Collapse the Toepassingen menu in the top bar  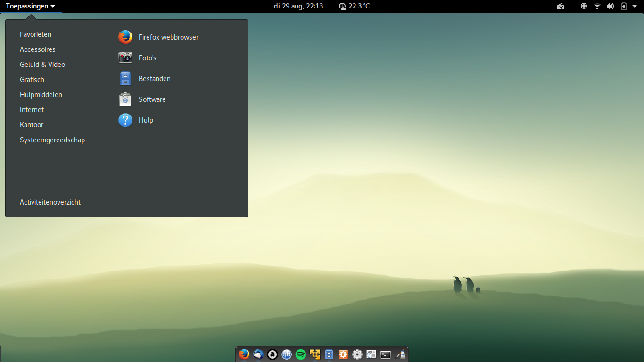tap(30, 6)
